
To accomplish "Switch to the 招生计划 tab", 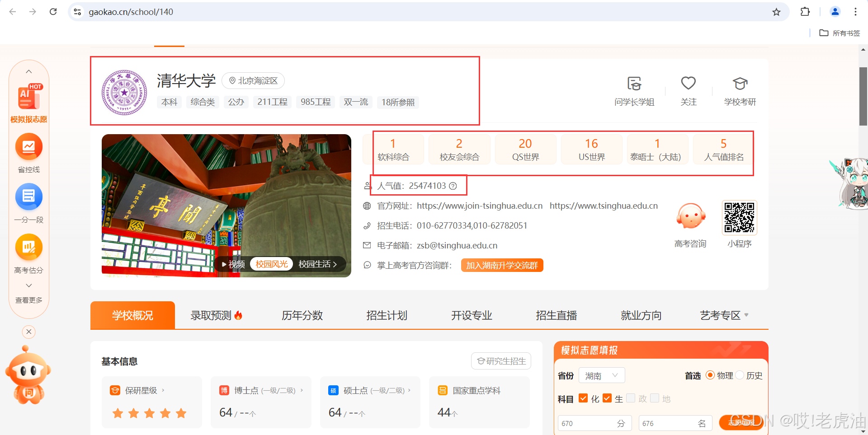I will click(x=387, y=315).
